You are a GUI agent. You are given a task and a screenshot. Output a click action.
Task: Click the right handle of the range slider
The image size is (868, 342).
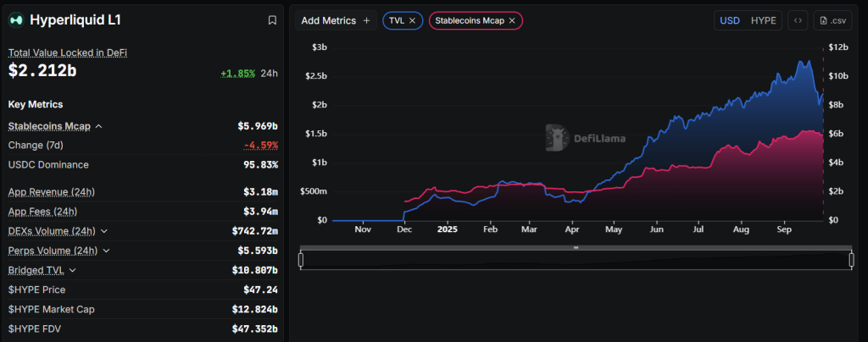click(x=851, y=260)
